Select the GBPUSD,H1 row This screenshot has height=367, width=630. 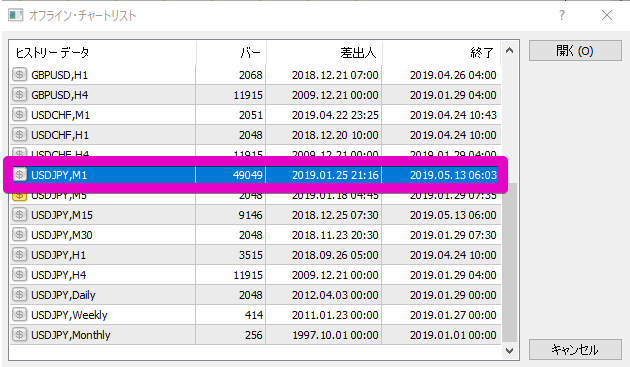(x=256, y=75)
